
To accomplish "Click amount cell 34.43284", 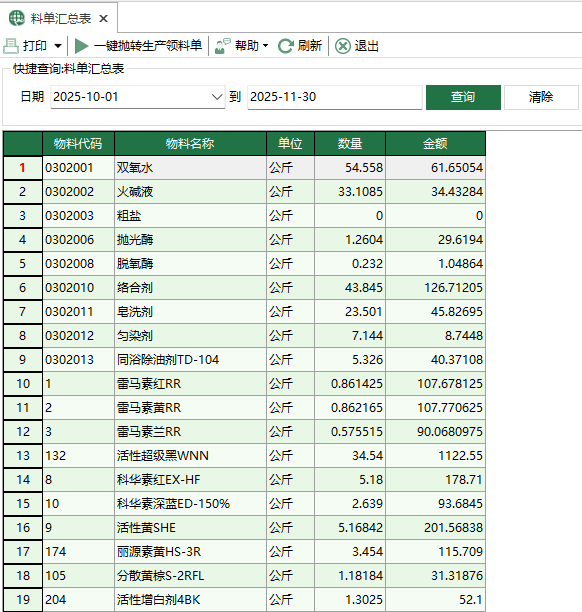I will click(x=435, y=192).
